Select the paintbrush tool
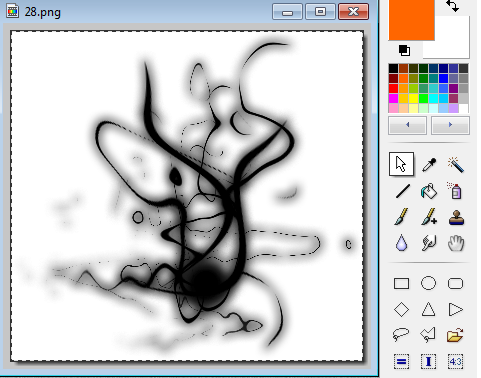 [401, 217]
